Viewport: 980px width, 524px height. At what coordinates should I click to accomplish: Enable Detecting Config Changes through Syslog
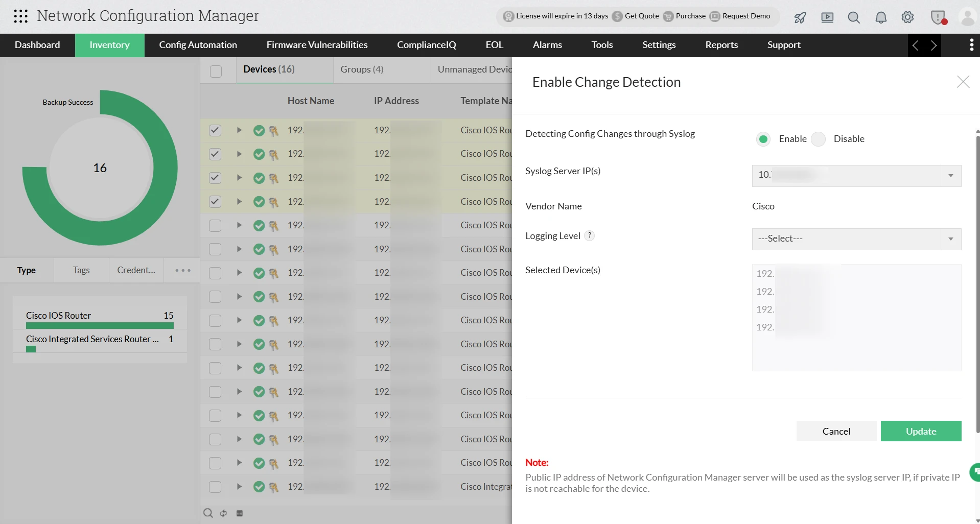click(x=763, y=138)
